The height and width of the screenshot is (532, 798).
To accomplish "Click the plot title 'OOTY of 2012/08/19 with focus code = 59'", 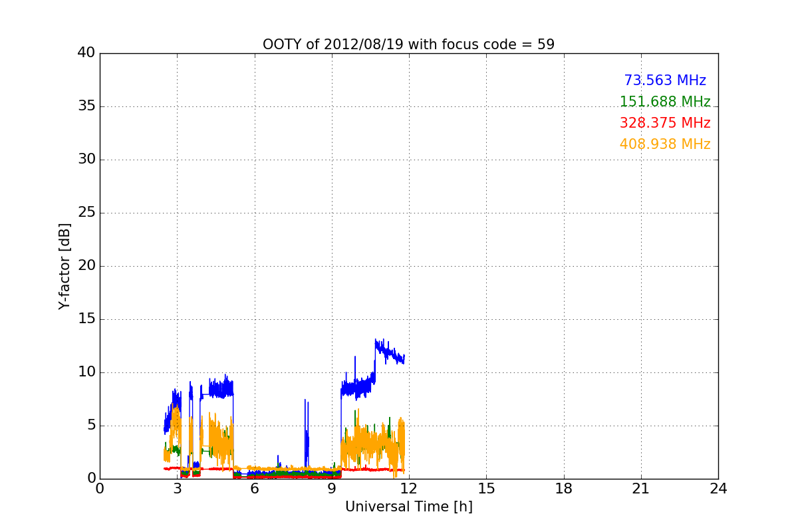I will [408, 45].
